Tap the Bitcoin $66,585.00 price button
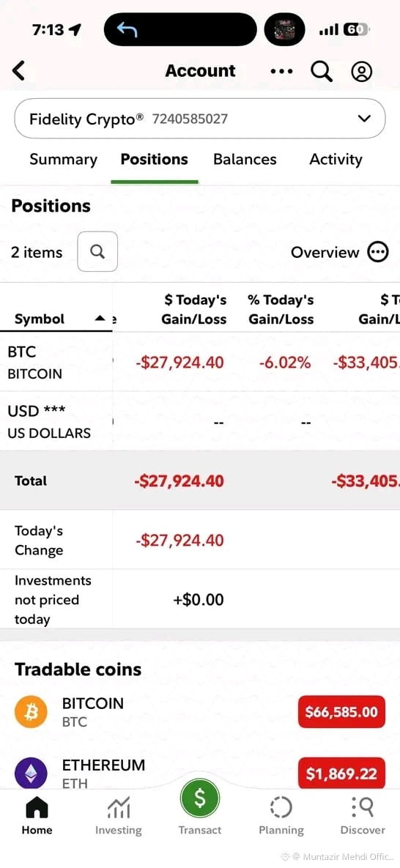400x868 pixels. [341, 712]
